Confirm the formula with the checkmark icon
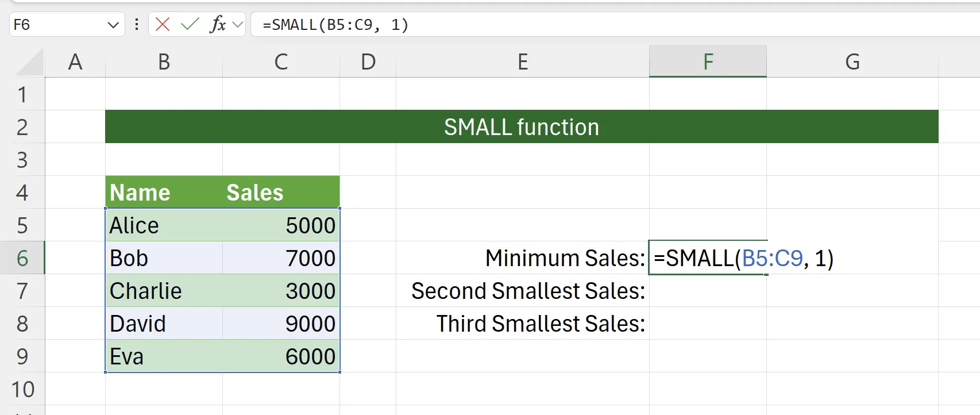 click(190, 24)
